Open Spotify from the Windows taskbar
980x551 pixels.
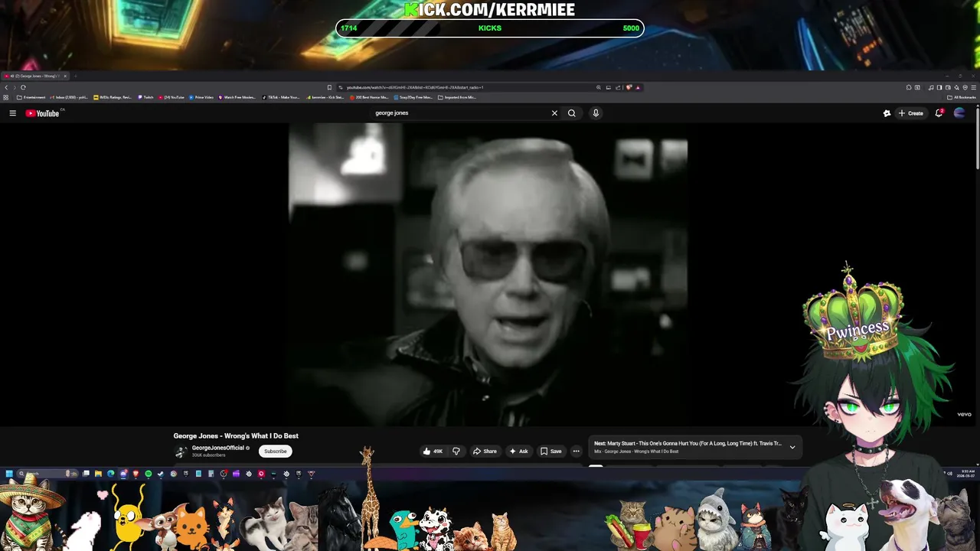click(x=149, y=474)
